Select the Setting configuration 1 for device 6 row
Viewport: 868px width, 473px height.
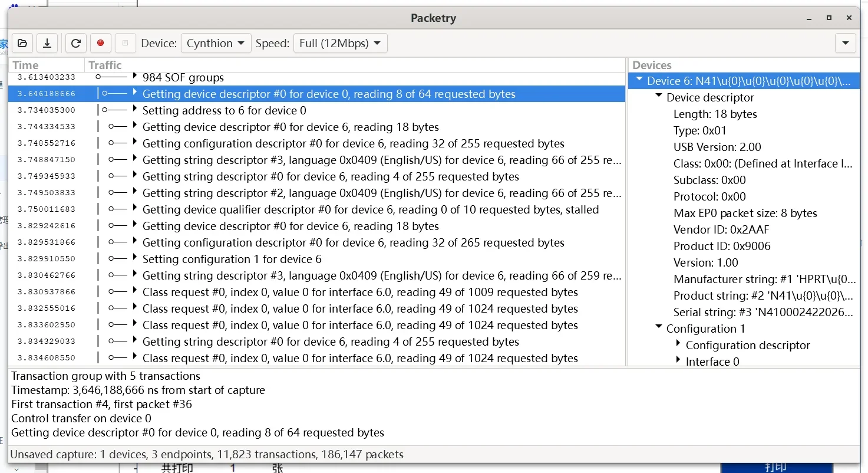232,259
